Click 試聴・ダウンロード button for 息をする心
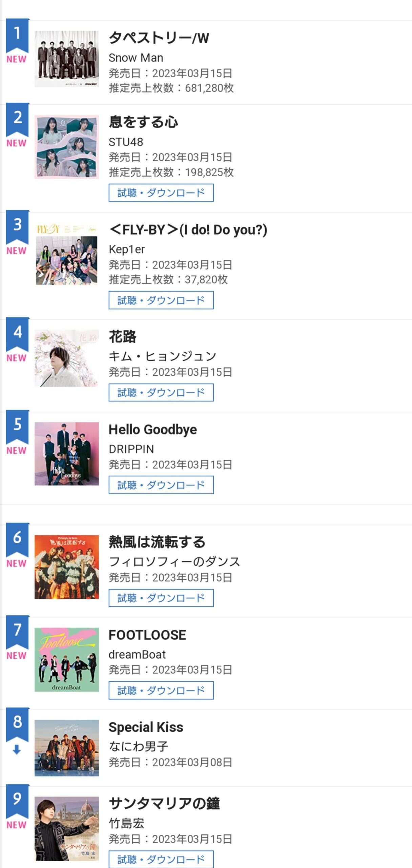This screenshot has width=412, height=868. coord(161,193)
